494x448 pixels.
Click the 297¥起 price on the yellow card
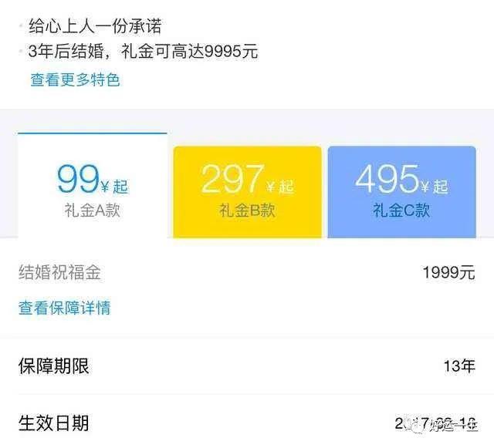247,180
